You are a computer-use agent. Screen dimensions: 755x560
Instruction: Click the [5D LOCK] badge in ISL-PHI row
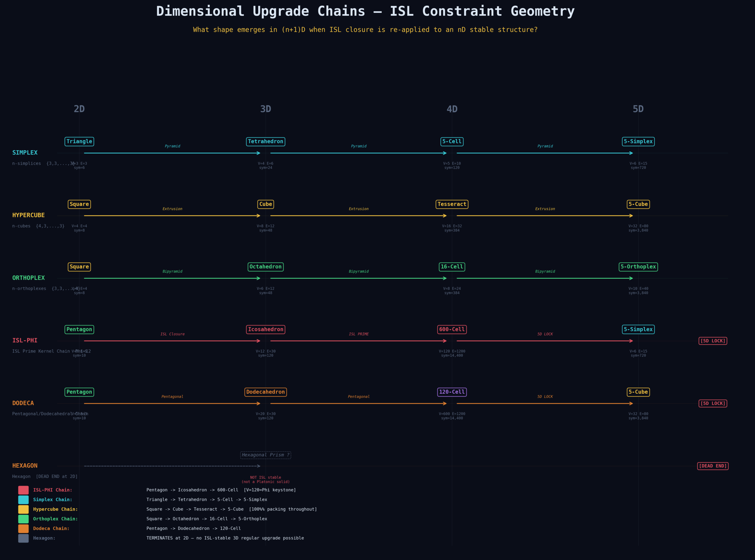[713, 341]
